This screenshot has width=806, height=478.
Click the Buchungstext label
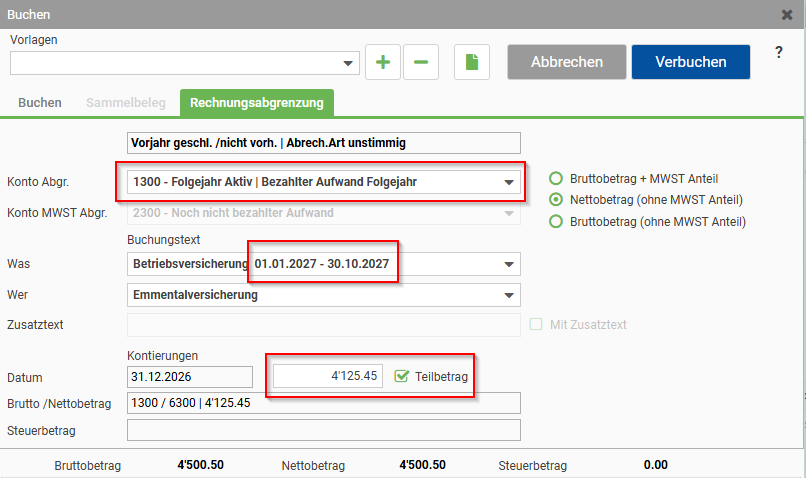click(x=163, y=240)
